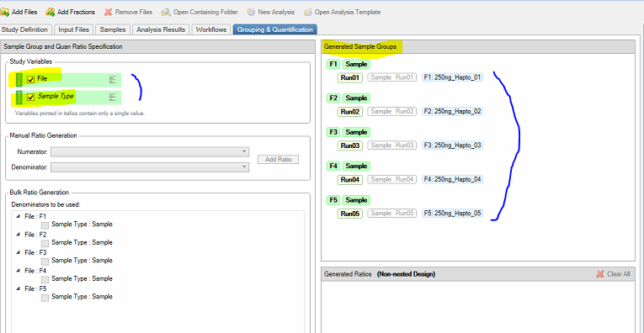Switch to the Study Definition tab

[x=26, y=29]
